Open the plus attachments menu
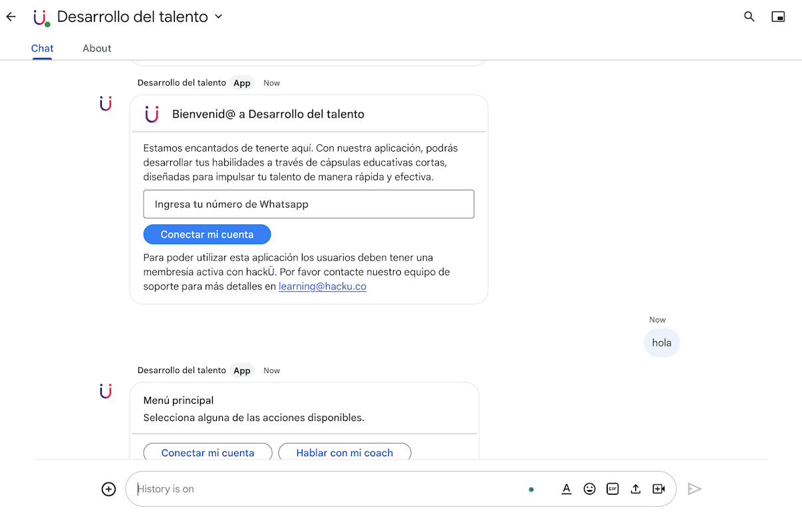The height and width of the screenshot is (532, 802). click(108, 489)
